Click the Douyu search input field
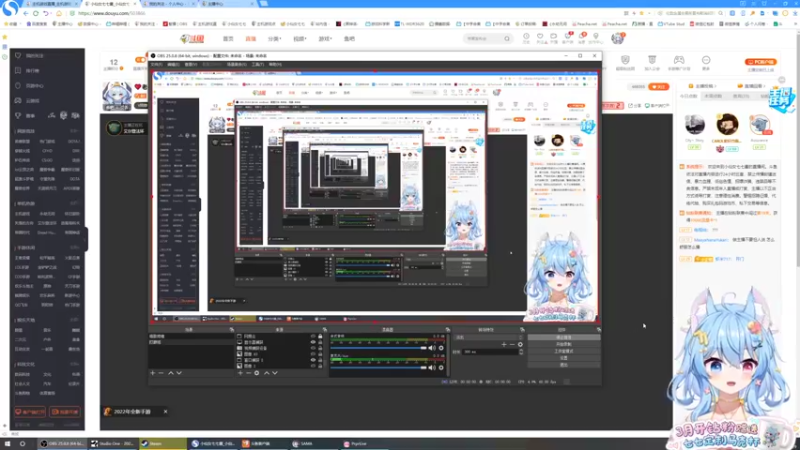The height and width of the screenshot is (450, 800). [483, 39]
